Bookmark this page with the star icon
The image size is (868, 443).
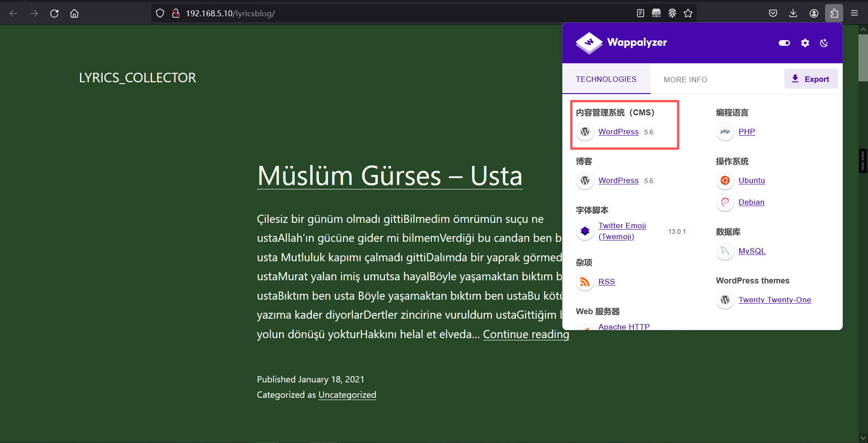tap(688, 14)
